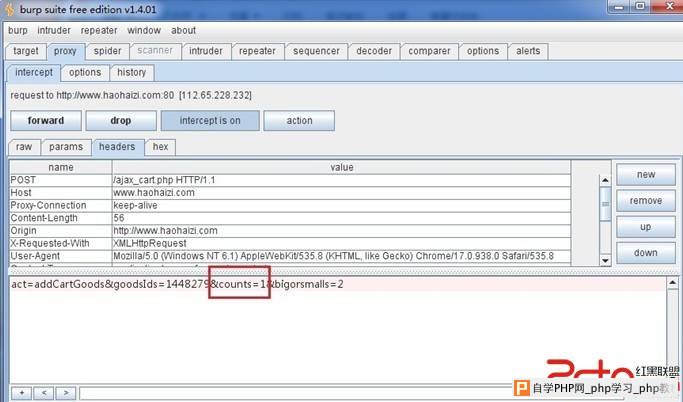The width and height of the screenshot is (683, 402).
Task: Select the Origin value 'http://www.haohaizi.com'
Action: tap(342, 231)
